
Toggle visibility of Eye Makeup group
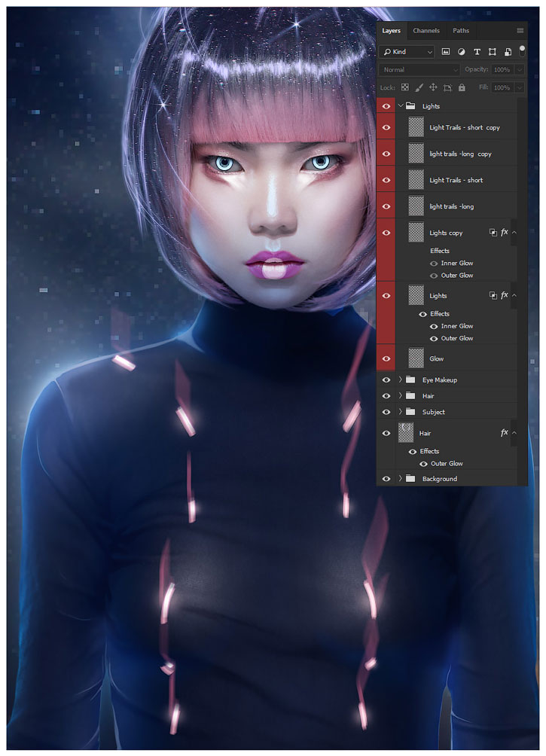pyautogui.click(x=386, y=380)
